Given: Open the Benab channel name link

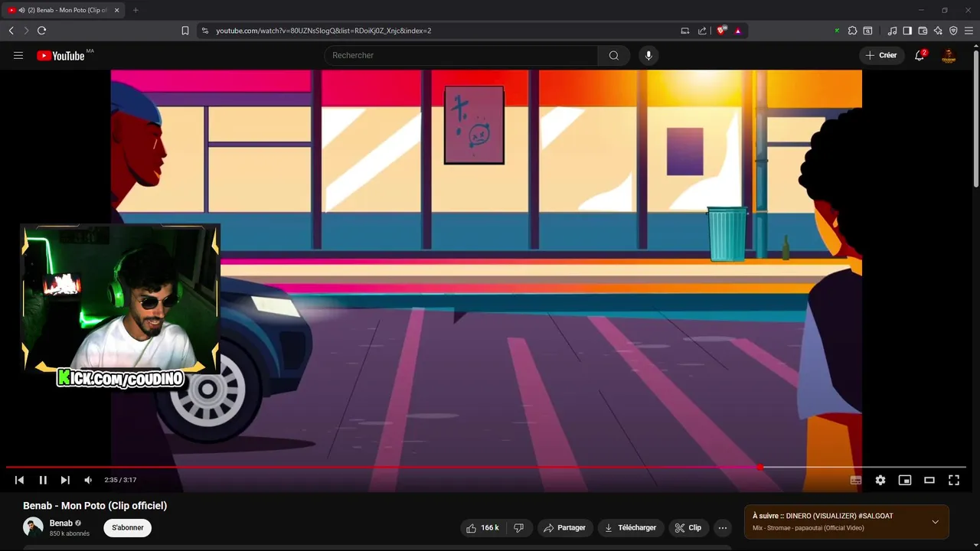Looking at the screenshot, I should pos(61,523).
